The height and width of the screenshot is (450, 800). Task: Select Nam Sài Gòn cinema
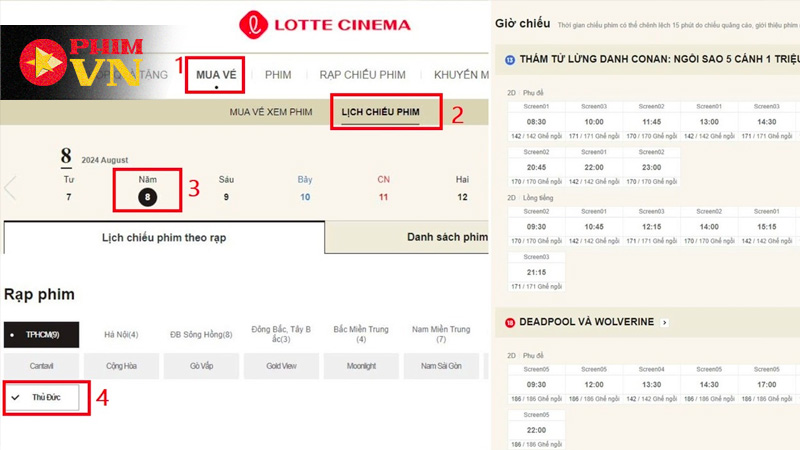(x=441, y=366)
